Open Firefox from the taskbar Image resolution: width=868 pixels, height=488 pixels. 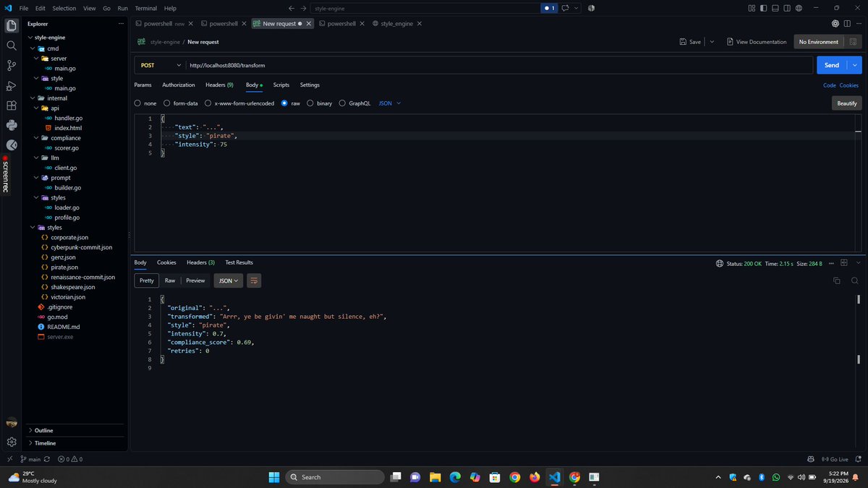click(x=535, y=477)
